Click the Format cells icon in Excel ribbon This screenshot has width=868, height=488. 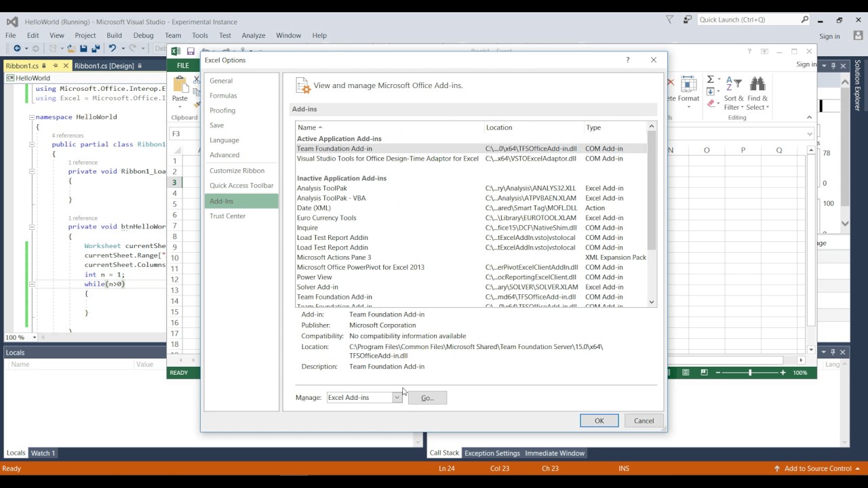coord(688,84)
